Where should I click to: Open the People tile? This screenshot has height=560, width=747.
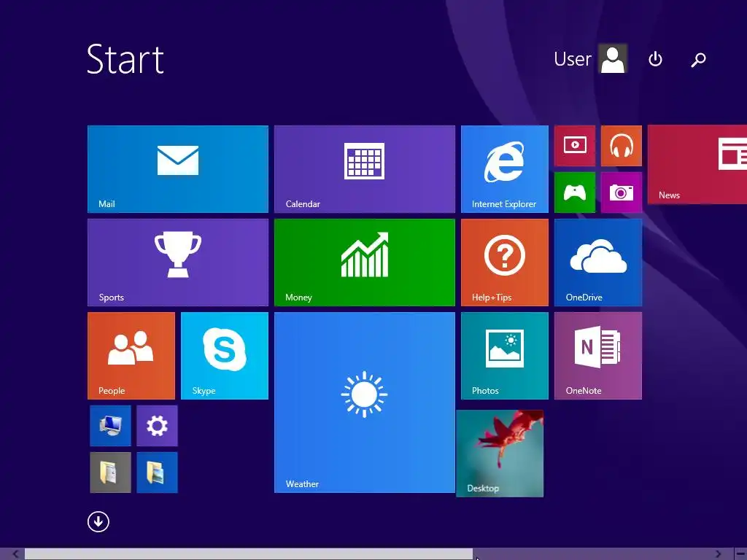pos(131,356)
